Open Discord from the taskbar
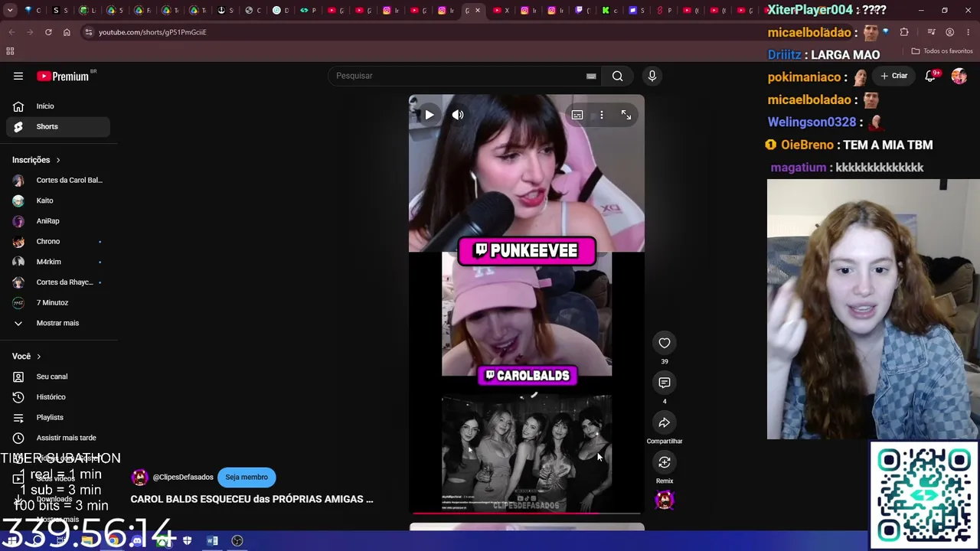The image size is (980, 551). (137, 541)
